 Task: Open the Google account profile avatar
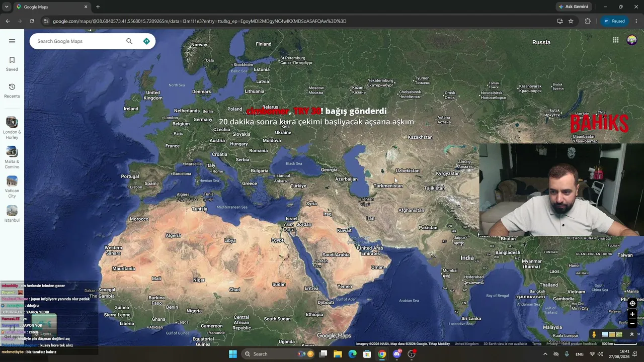click(x=632, y=40)
